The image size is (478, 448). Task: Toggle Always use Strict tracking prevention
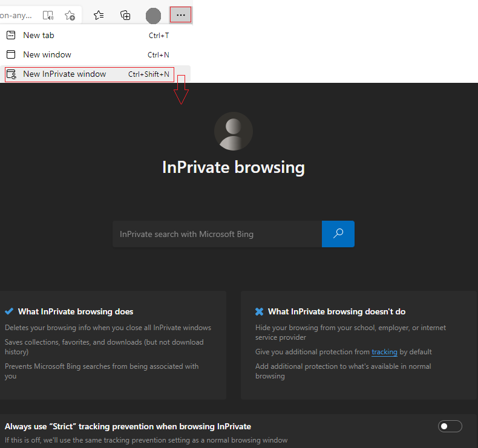(450, 426)
